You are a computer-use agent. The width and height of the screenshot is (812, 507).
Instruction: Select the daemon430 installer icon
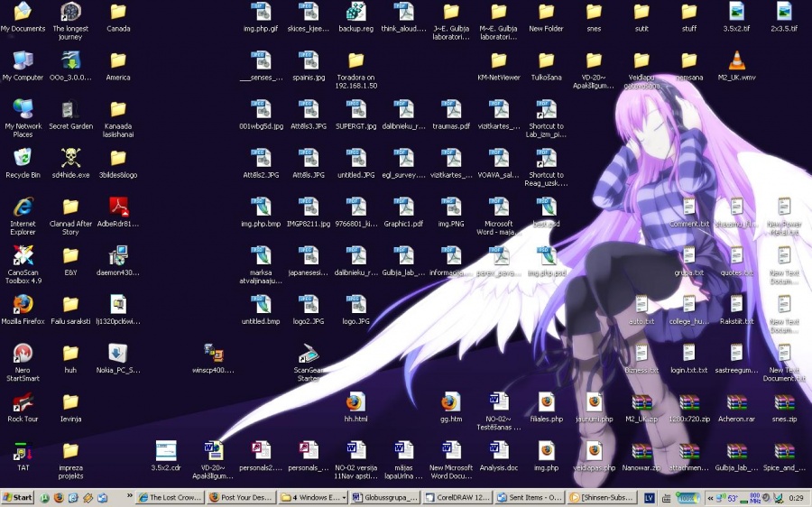118,261
